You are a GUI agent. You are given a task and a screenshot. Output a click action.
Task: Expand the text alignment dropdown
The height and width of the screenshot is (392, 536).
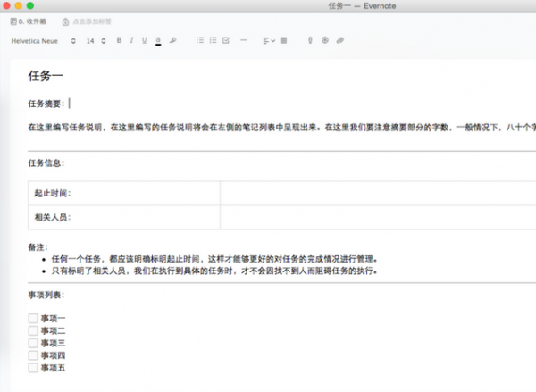(x=268, y=40)
